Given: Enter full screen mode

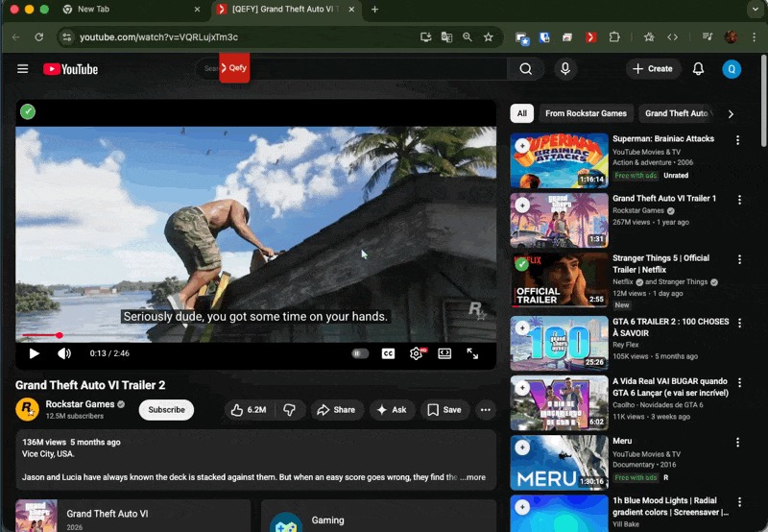Looking at the screenshot, I should [472, 353].
